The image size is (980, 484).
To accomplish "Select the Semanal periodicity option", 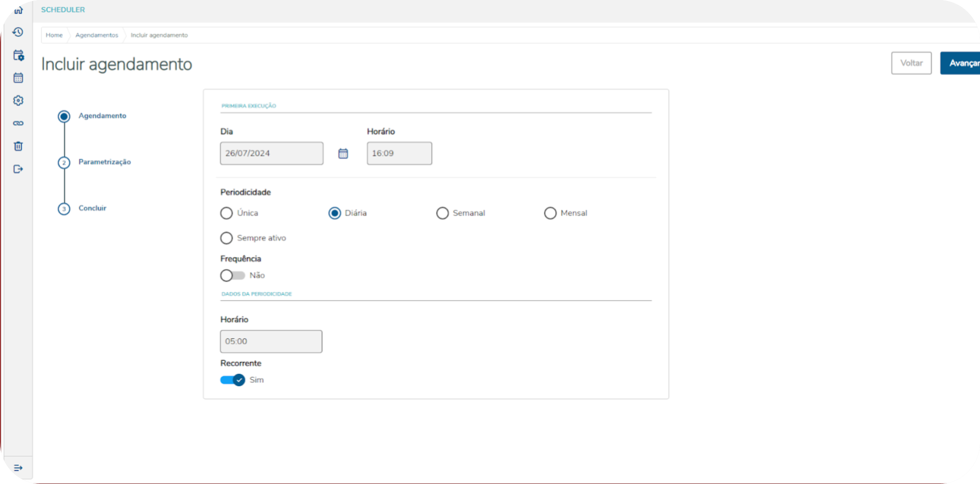I will 443,213.
